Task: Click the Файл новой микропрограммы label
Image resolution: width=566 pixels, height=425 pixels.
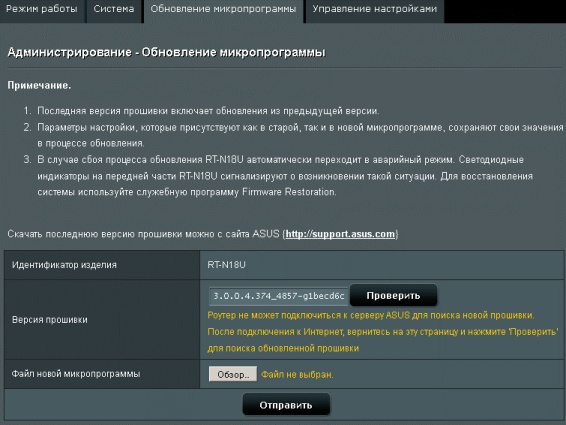Action: click(x=76, y=374)
